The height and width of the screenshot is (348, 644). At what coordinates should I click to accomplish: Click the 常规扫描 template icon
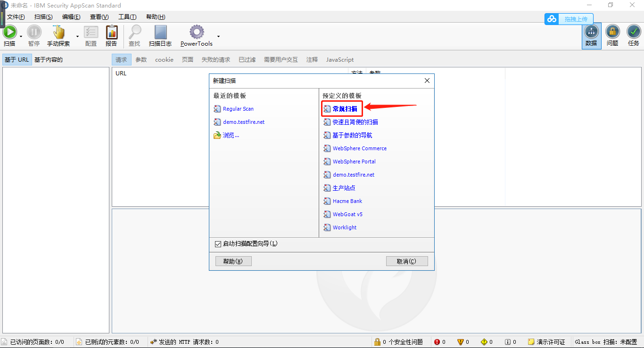pos(327,109)
